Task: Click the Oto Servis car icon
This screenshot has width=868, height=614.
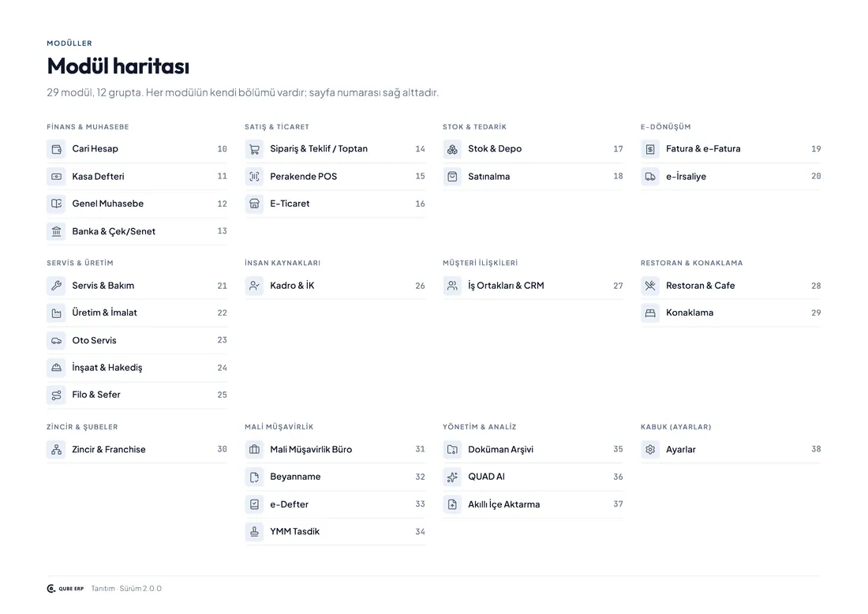Action: click(57, 340)
